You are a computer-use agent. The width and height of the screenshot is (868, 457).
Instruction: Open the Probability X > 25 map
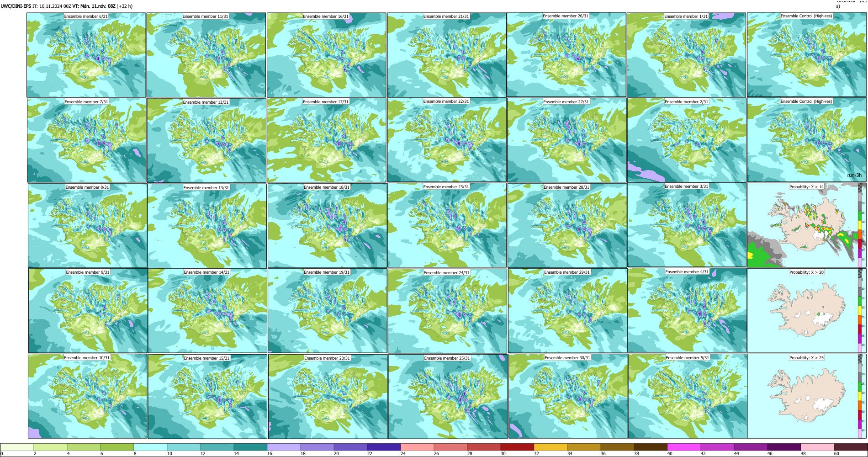pyautogui.click(x=806, y=396)
